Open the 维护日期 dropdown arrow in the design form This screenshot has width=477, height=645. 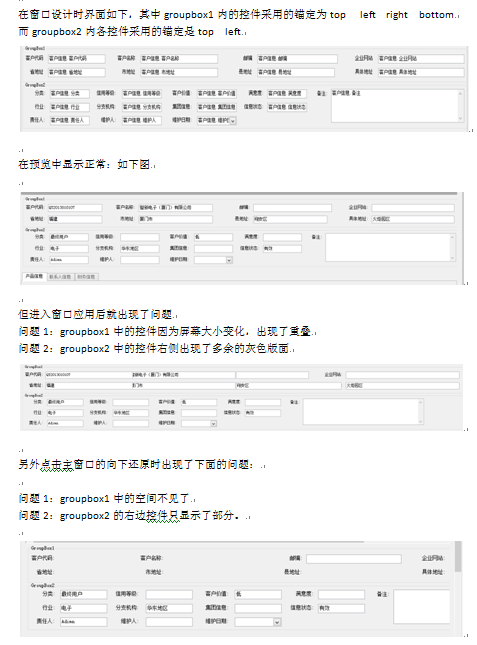pos(233,121)
